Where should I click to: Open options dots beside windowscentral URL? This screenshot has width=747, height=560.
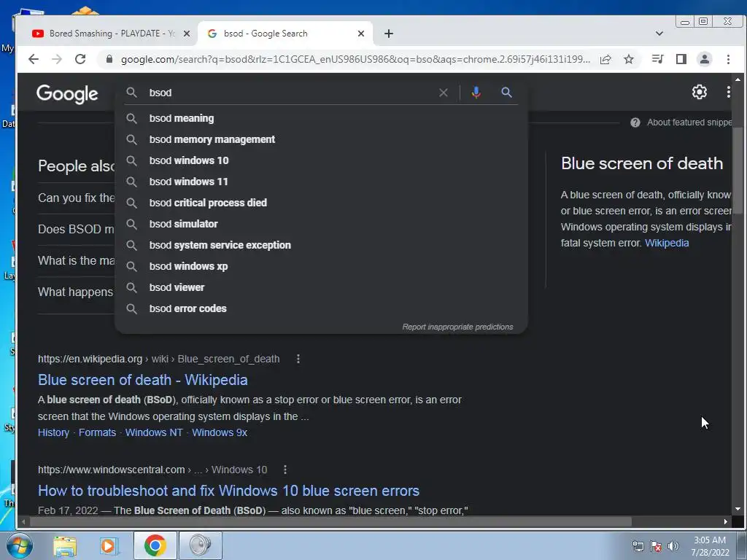(x=285, y=470)
